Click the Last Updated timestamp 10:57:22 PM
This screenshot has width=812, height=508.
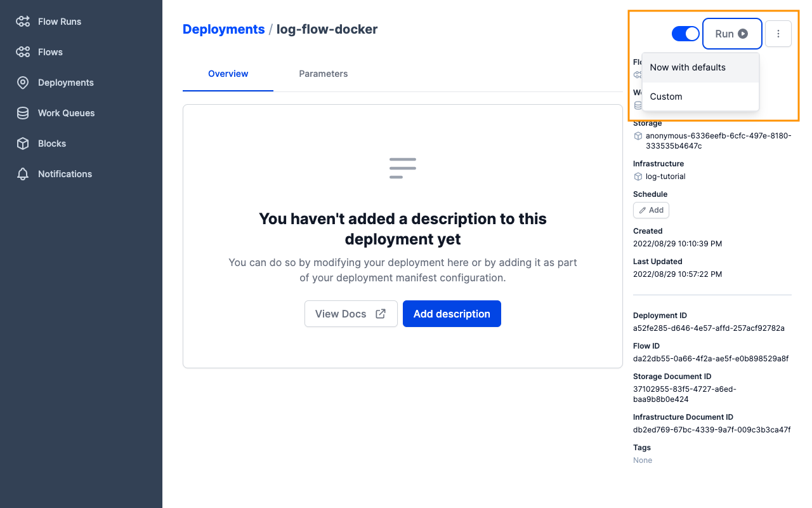(x=678, y=274)
